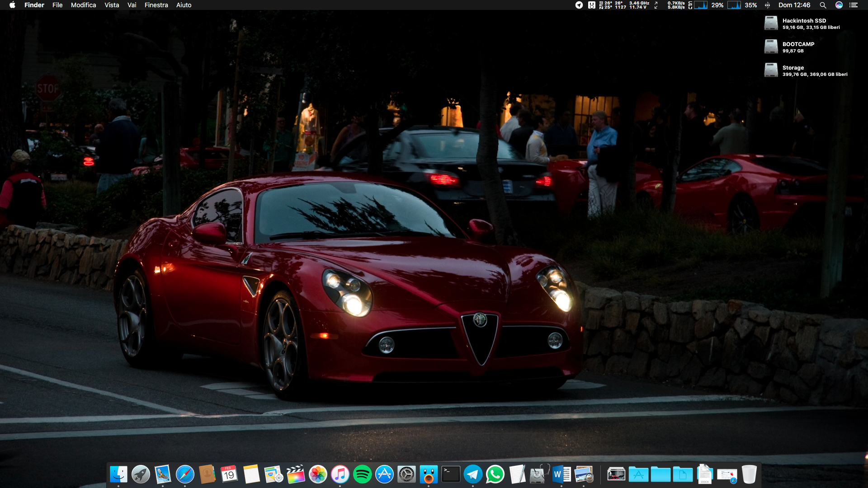Open the Finder menu

(34, 5)
